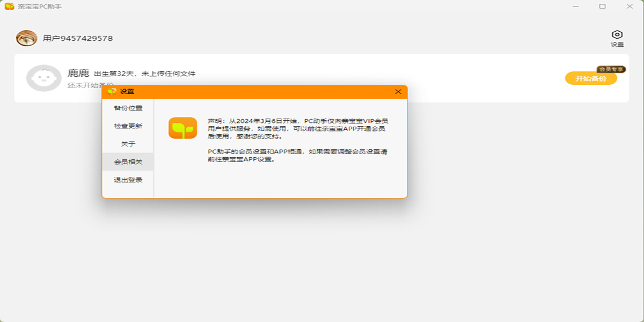The height and width of the screenshot is (322, 644).
Task: Click the username 用户9457429578
Action: (78, 38)
